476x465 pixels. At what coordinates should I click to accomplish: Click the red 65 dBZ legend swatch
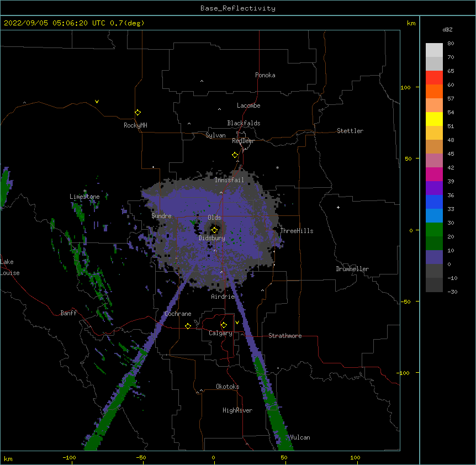point(434,77)
